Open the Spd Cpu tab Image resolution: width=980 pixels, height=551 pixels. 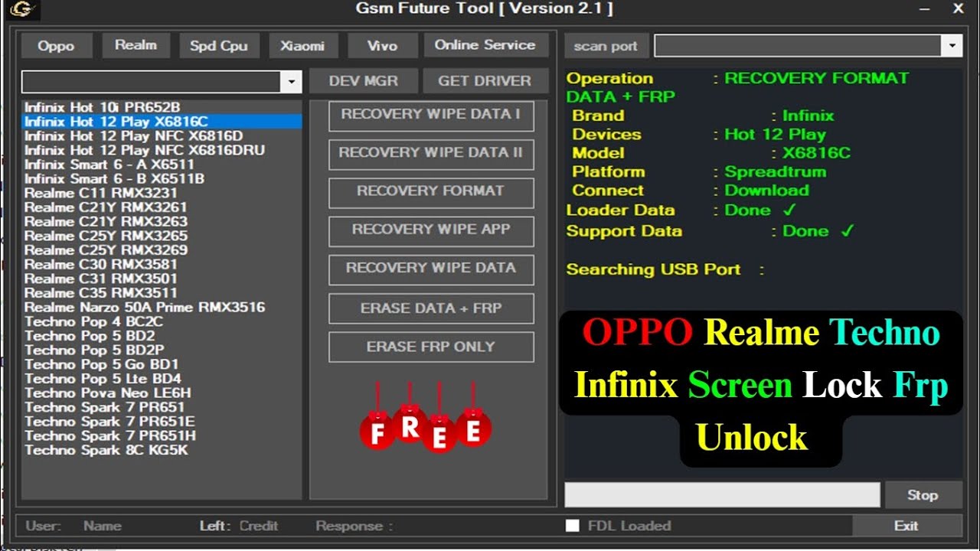pyautogui.click(x=219, y=46)
